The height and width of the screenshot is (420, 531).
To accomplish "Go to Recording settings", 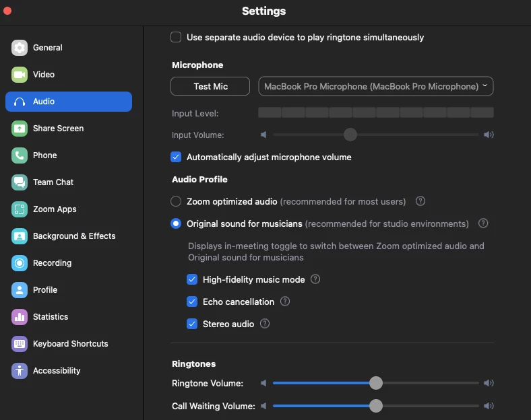I will (69, 263).
